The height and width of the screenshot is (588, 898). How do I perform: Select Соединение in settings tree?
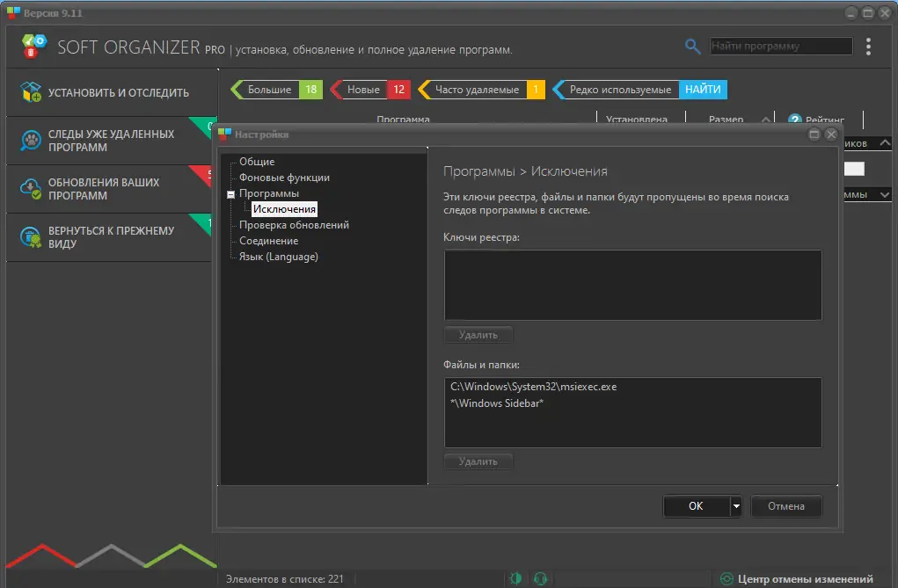coord(268,241)
